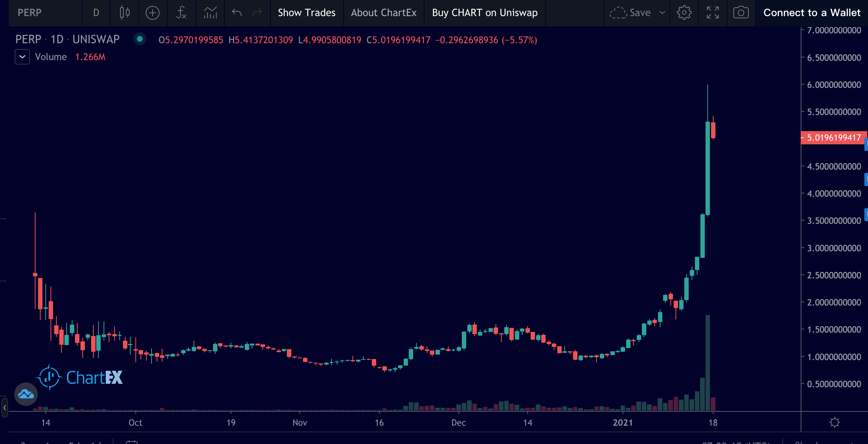The image size is (868, 444).
Task: Click the cloud chat bubble icon
Action: click(26, 394)
